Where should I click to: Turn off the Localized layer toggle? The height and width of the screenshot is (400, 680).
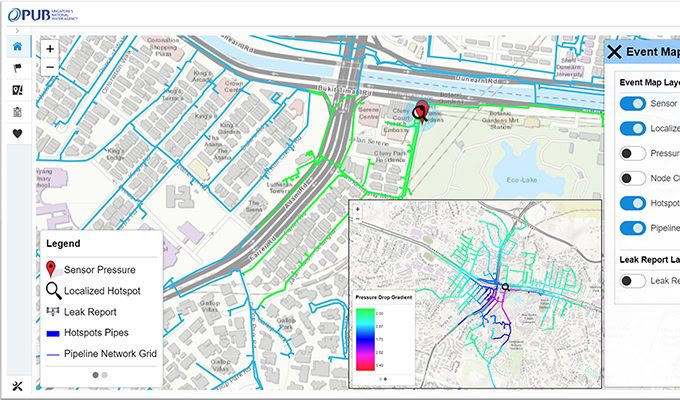(632, 129)
